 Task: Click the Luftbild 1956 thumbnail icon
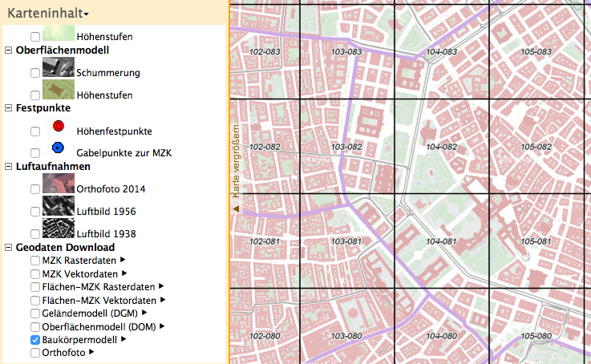click(58, 206)
